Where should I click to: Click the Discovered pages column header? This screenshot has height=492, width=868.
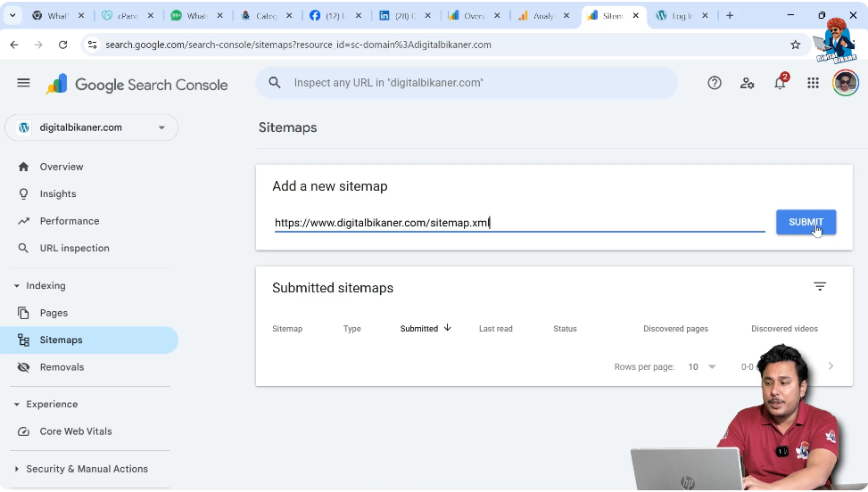[675, 328]
